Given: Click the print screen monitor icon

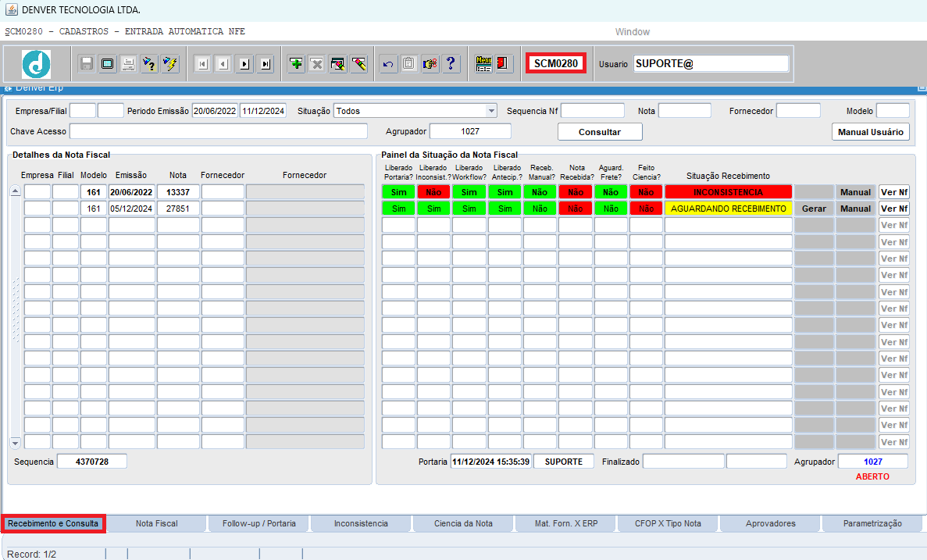Looking at the screenshot, I should [x=108, y=64].
